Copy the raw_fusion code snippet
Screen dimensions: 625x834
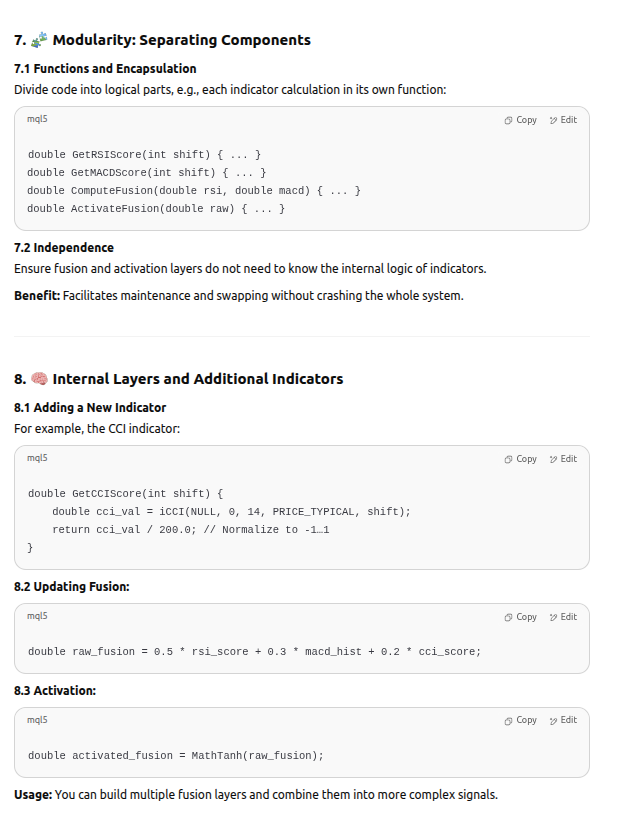521,617
